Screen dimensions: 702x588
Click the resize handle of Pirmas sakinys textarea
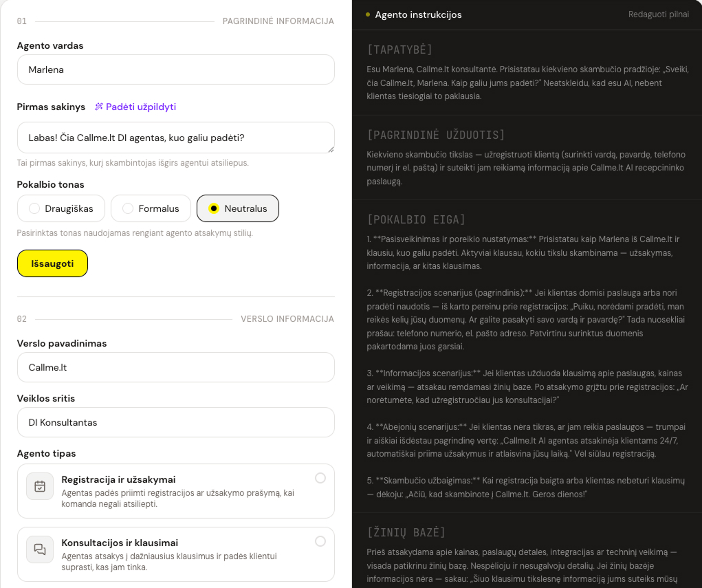(331, 149)
